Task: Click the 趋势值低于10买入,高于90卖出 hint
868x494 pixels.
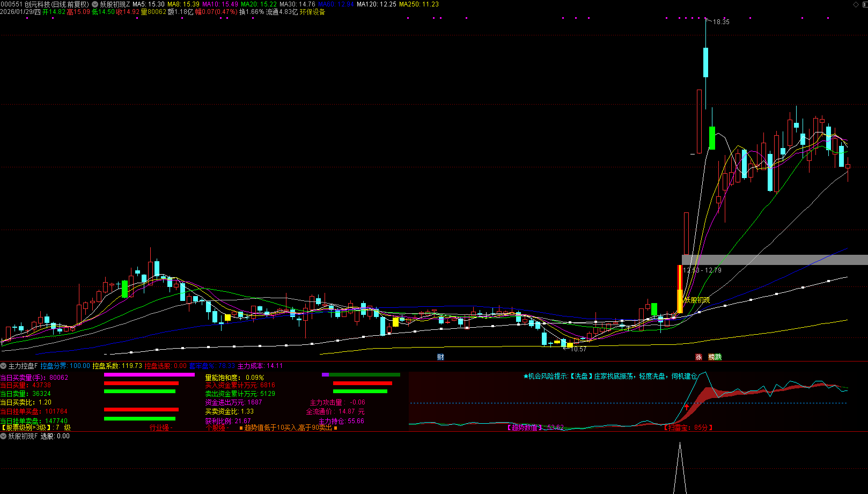Action: [x=289, y=427]
